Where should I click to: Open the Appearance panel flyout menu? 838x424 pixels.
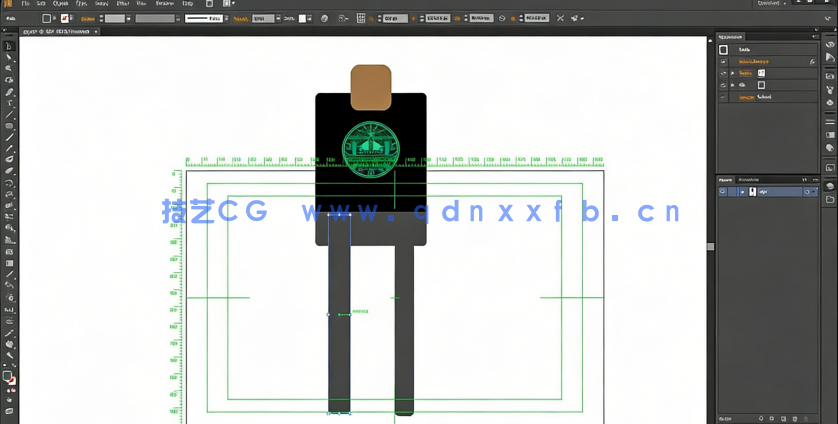(x=814, y=36)
